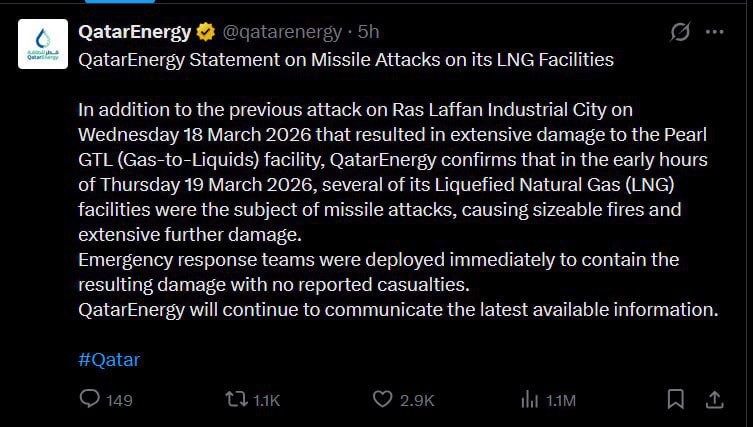Click the 1.1M views count
Screen dimensions: 753x427
point(560,400)
